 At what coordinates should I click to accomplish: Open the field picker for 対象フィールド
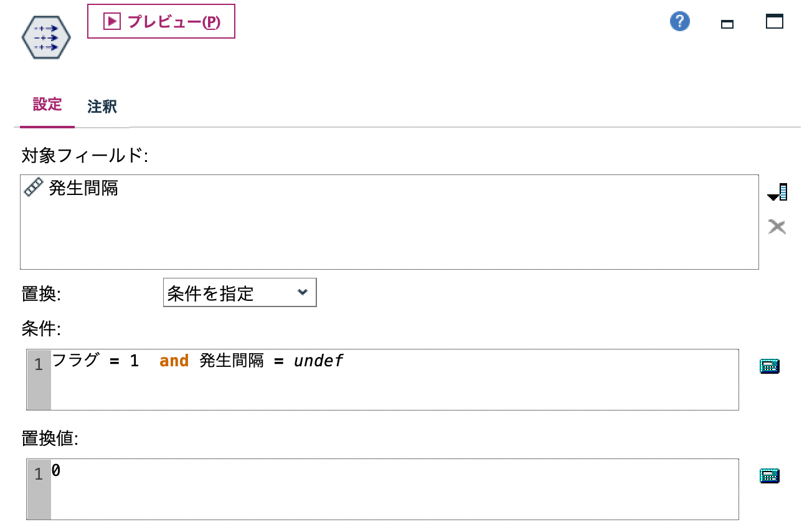[777, 192]
